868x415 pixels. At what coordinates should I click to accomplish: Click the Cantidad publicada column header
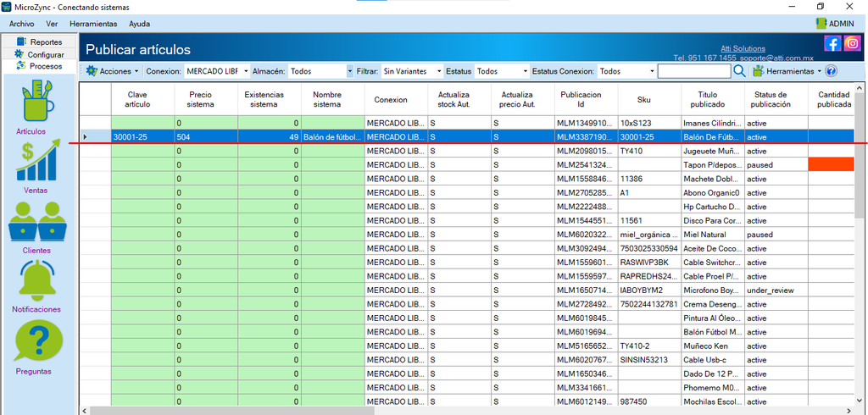coord(832,100)
